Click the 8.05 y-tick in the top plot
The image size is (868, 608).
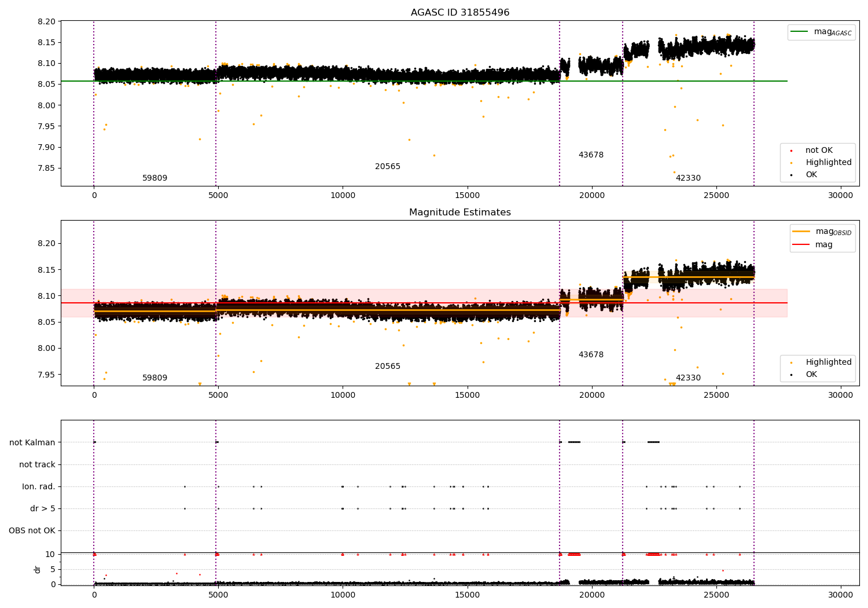(47, 85)
